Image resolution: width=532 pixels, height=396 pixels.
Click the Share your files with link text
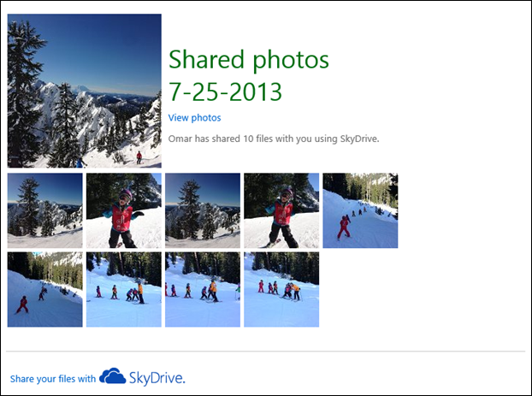point(53,378)
